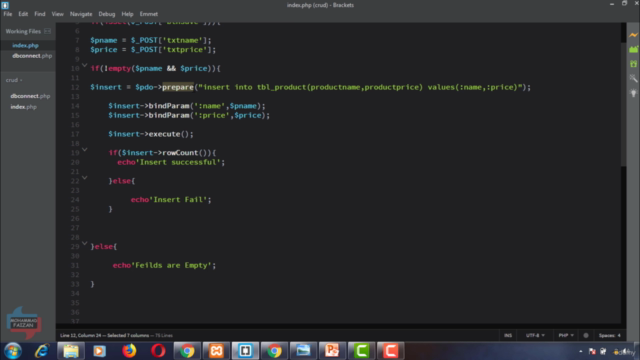The image size is (640, 360).
Task: Click the highlighted 'prepare' word on line 12
Action: click(178, 87)
